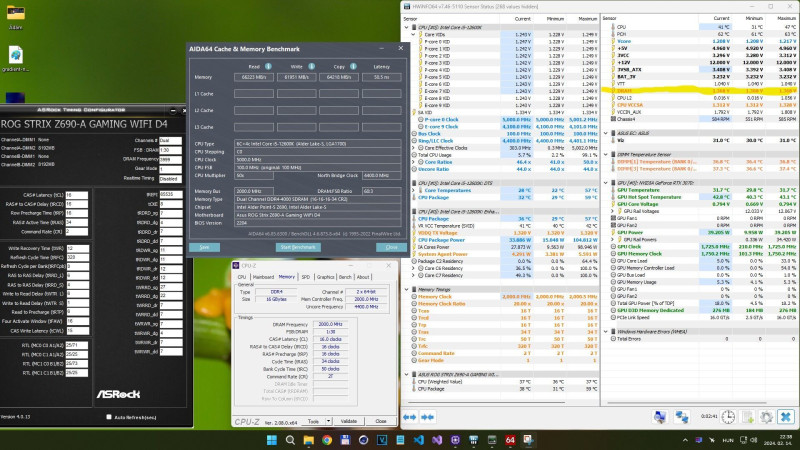Viewport: 800px width, 450px height.
Task: Click Start Benchmark in AIDA64
Action: coord(298,247)
